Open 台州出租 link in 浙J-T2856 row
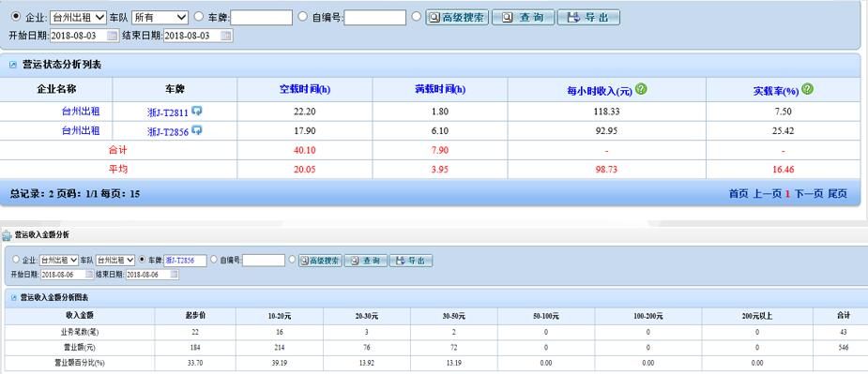The width and height of the screenshot is (868, 374). point(81,130)
